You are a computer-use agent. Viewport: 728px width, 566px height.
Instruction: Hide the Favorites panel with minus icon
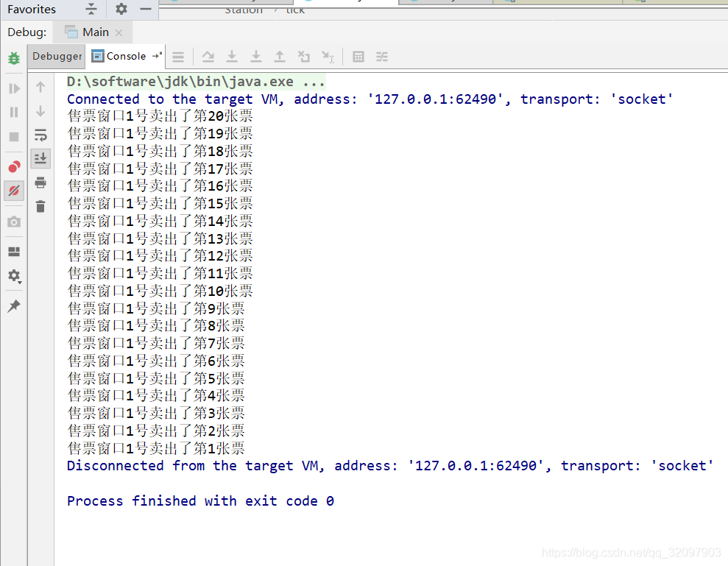[146, 9]
